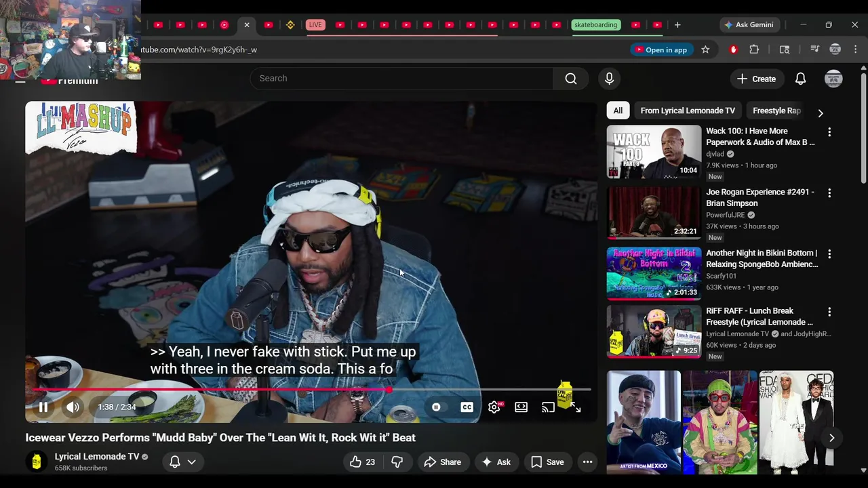The width and height of the screenshot is (868, 488).
Task: Open Another Night in Bikini Bottom thumbnail
Action: coord(654,273)
